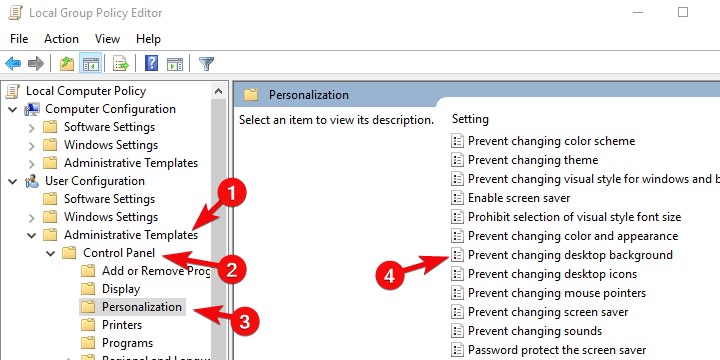The image size is (720, 360).
Task: Open the View menu
Action: (x=107, y=39)
